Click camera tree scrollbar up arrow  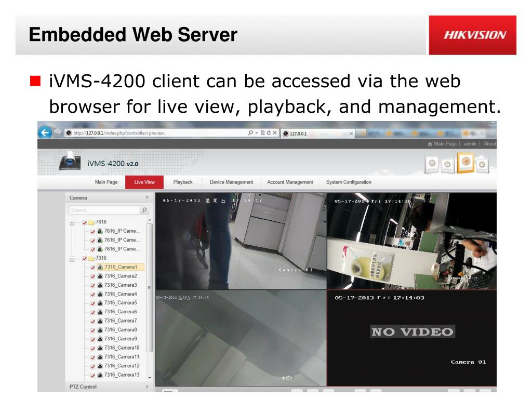[x=149, y=220]
